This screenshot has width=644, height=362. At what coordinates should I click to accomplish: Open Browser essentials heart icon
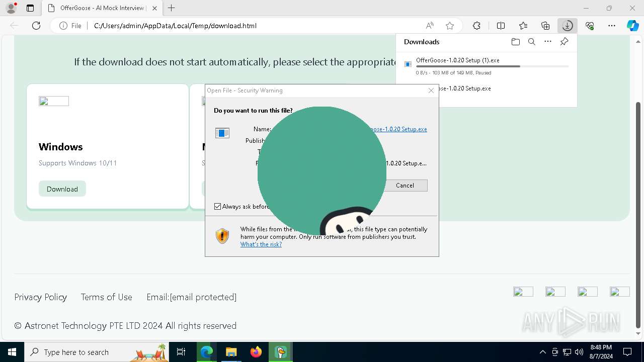click(x=590, y=26)
